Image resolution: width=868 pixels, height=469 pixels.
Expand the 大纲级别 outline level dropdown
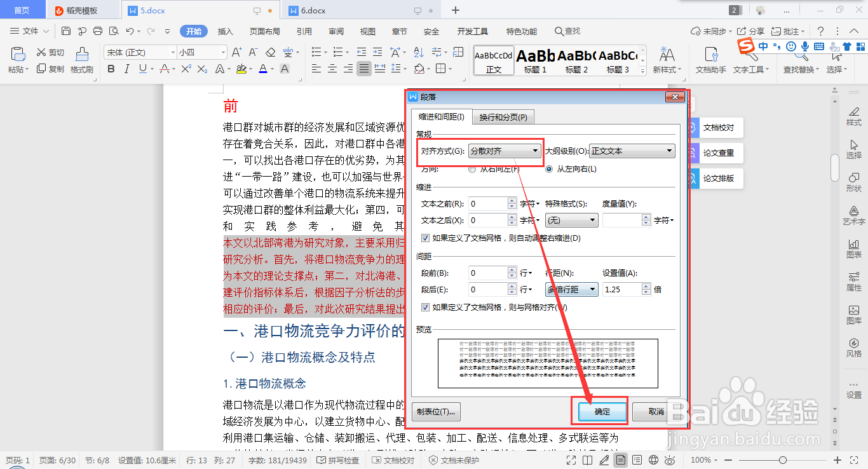click(x=670, y=151)
